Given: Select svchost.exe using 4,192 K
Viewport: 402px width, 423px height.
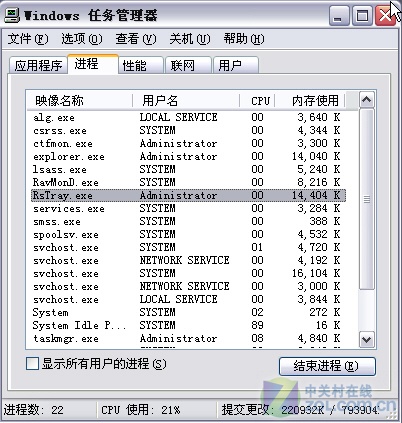Looking at the screenshot, I should [x=188, y=260].
